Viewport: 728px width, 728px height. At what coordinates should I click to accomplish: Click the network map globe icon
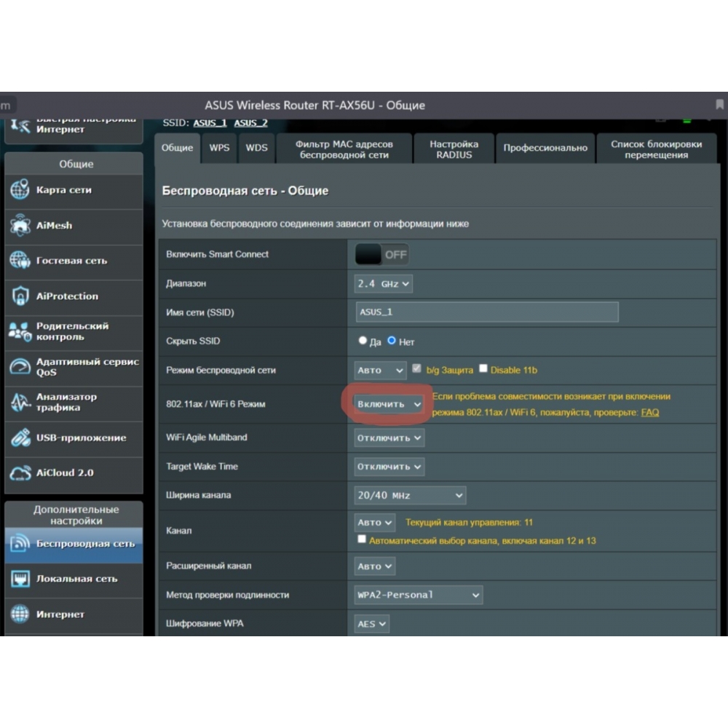tap(20, 190)
